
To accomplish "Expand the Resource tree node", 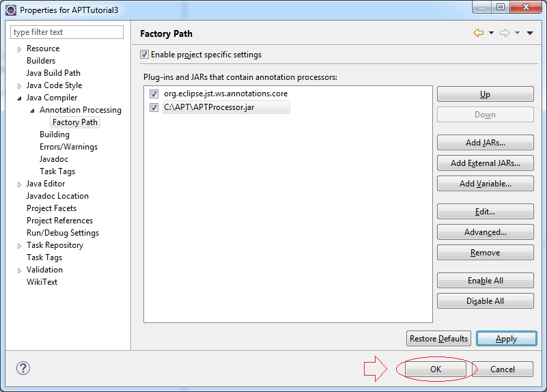I will click(x=20, y=49).
